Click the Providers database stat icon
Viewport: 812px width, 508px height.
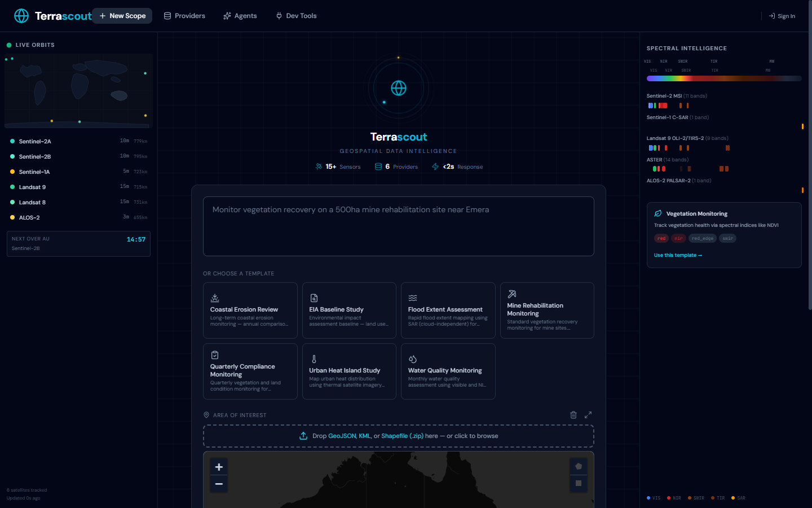(378, 167)
